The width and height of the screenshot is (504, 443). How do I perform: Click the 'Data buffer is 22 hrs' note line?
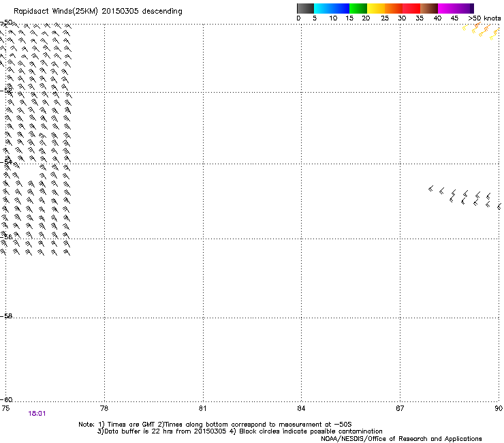240,431
